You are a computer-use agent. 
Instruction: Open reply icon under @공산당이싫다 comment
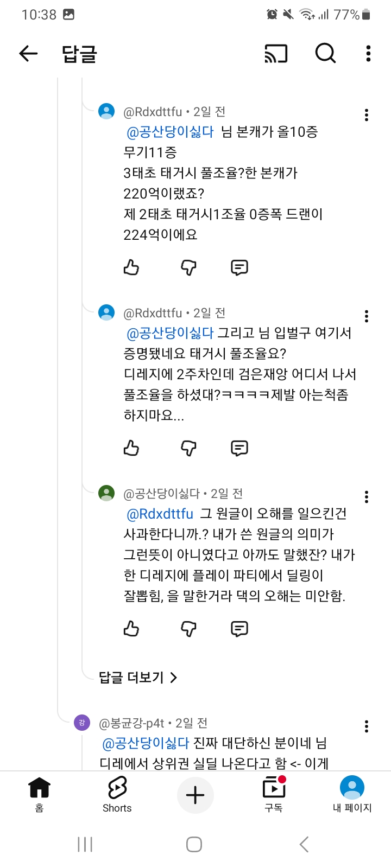point(239,629)
